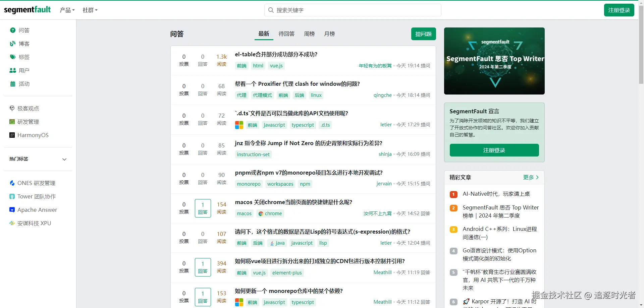Screen dimensions: 644x308
Task: Click the 提问题 button
Action: click(x=423, y=34)
